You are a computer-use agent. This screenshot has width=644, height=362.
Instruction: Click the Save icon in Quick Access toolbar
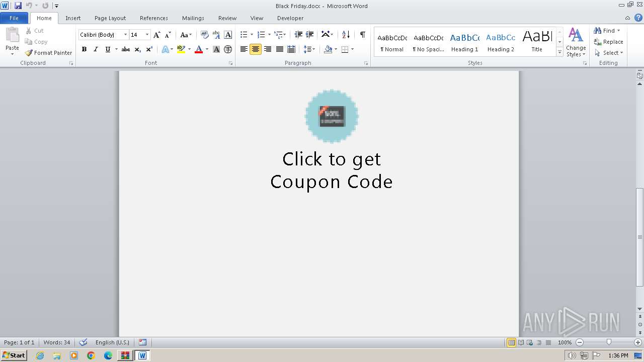pyautogui.click(x=18, y=6)
